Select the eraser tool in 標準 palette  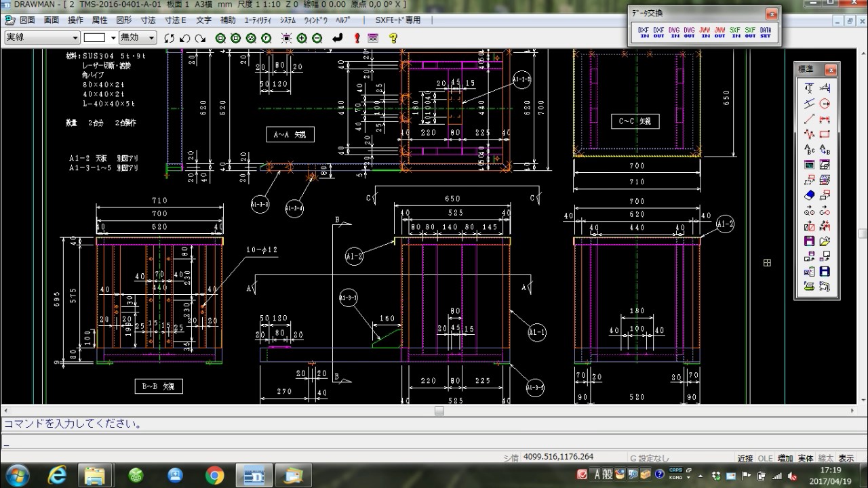pos(809,195)
